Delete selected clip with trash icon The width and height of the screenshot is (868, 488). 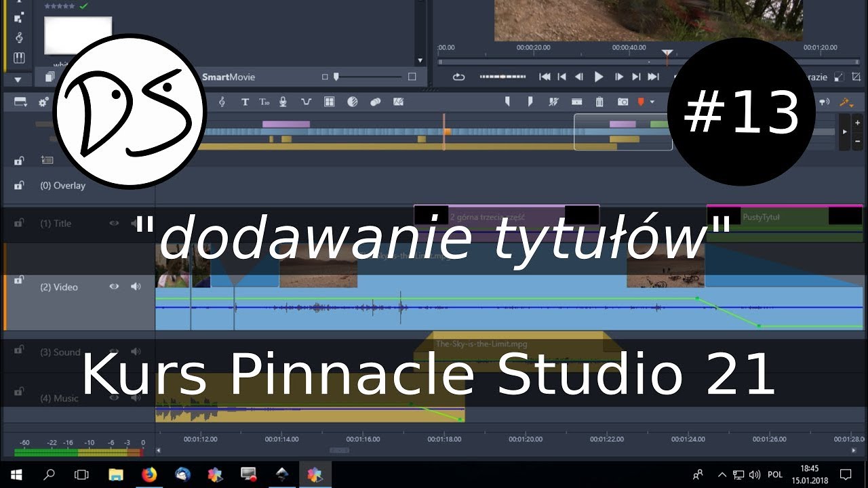pos(599,102)
